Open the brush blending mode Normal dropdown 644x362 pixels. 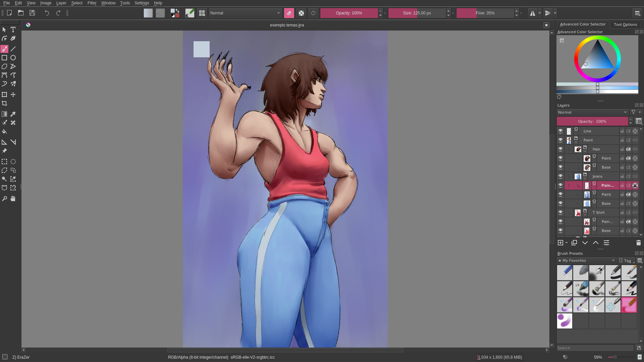[x=245, y=13]
